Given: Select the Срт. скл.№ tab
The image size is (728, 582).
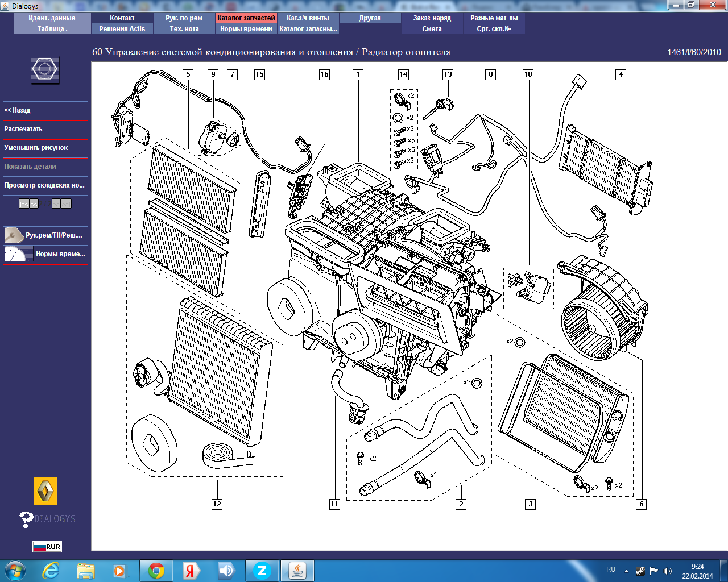Looking at the screenshot, I should point(494,29).
